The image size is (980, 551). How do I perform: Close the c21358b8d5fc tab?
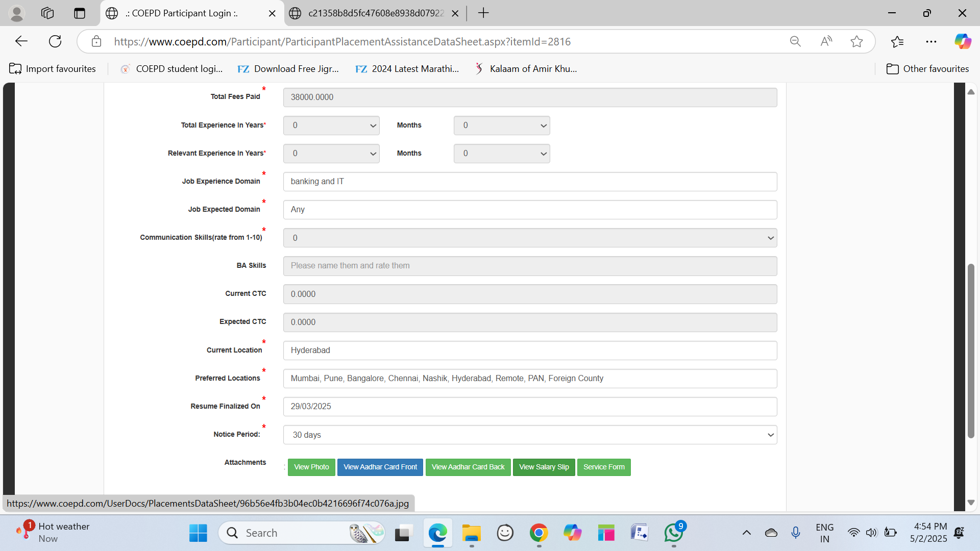click(x=455, y=13)
